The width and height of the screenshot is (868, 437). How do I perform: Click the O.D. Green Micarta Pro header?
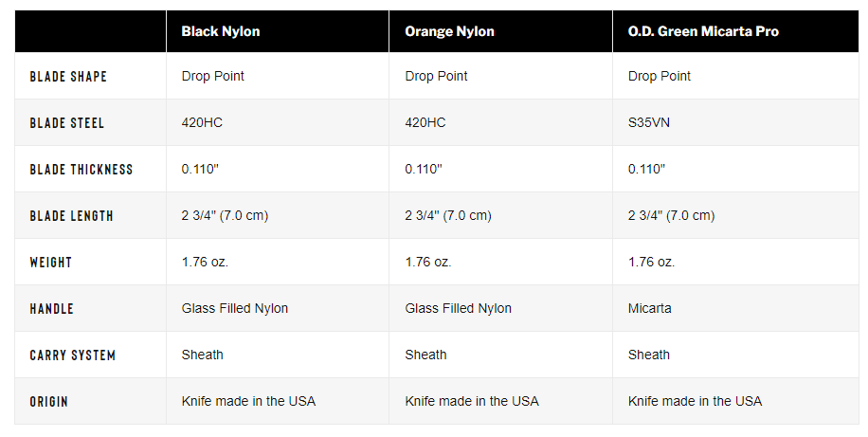click(703, 31)
